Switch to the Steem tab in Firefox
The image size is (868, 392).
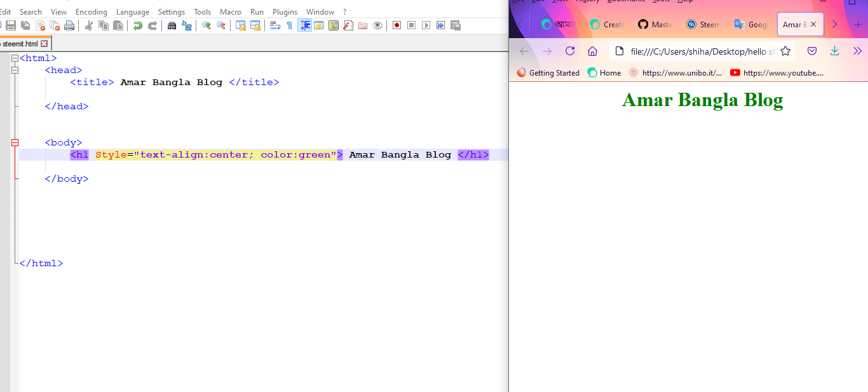[704, 24]
